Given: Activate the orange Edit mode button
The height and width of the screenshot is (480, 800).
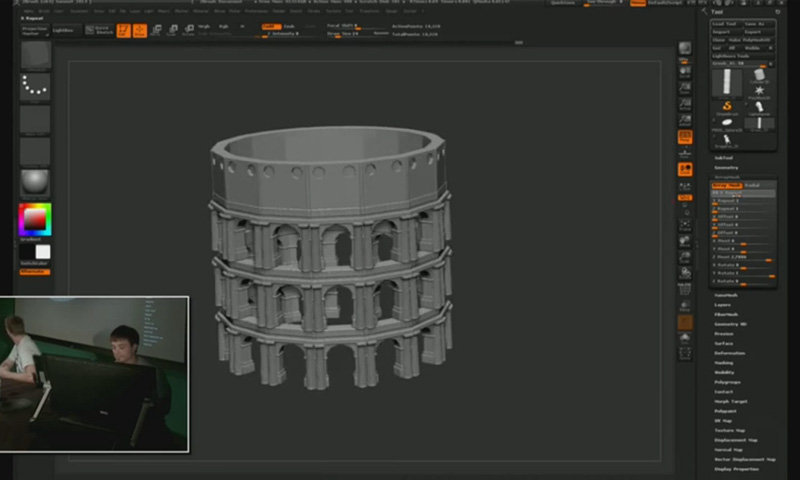Looking at the screenshot, I should pyautogui.click(x=123, y=31).
